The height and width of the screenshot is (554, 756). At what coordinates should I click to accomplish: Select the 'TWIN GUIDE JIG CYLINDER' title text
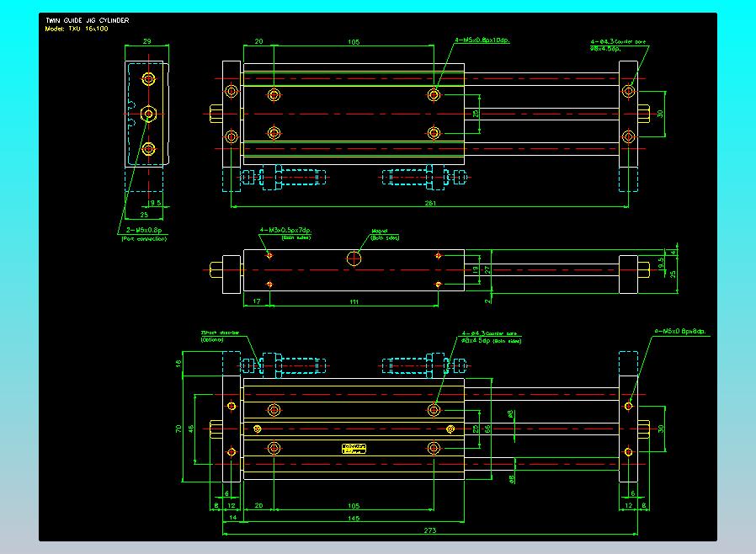[88, 20]
